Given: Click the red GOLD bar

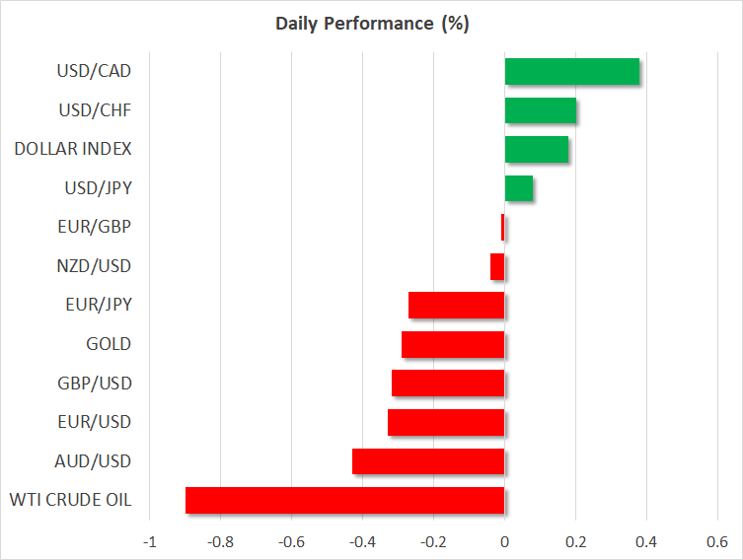Looking at the screenshot, I should point(453,344).
